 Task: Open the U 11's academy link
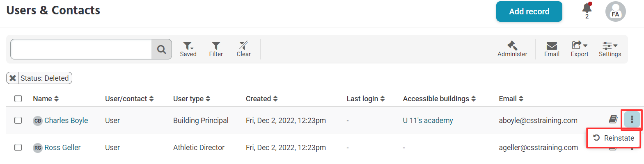(x=428, y=121)
